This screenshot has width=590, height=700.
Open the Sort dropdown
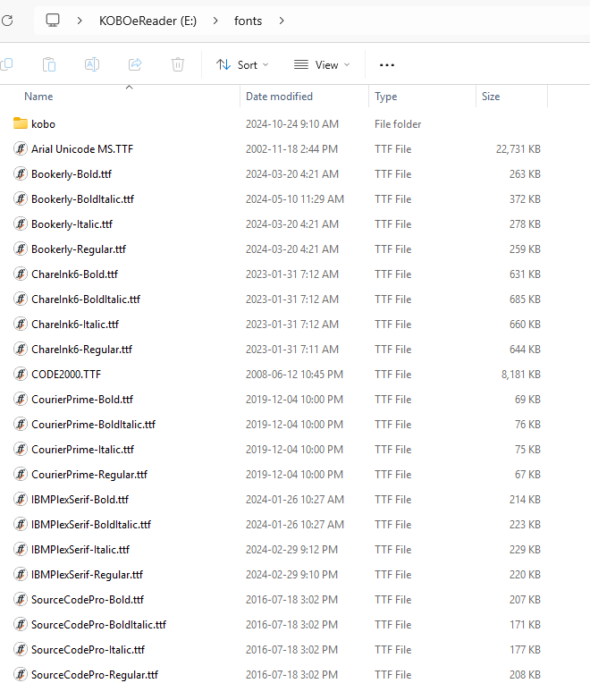pos(242,65)
